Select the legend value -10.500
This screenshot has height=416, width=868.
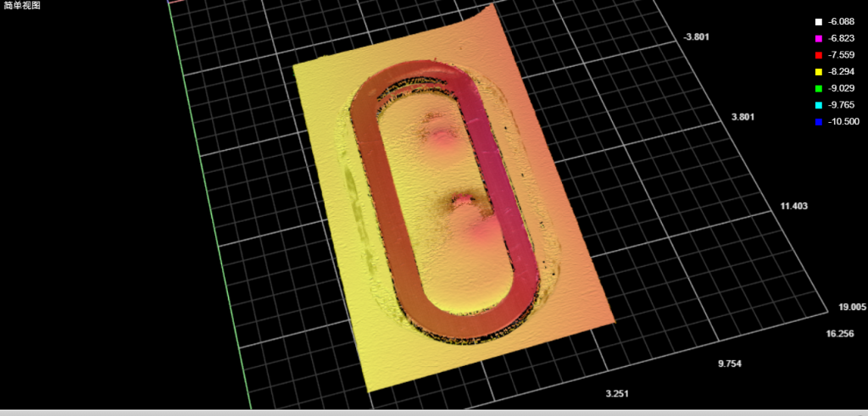[x=843, y=122]
